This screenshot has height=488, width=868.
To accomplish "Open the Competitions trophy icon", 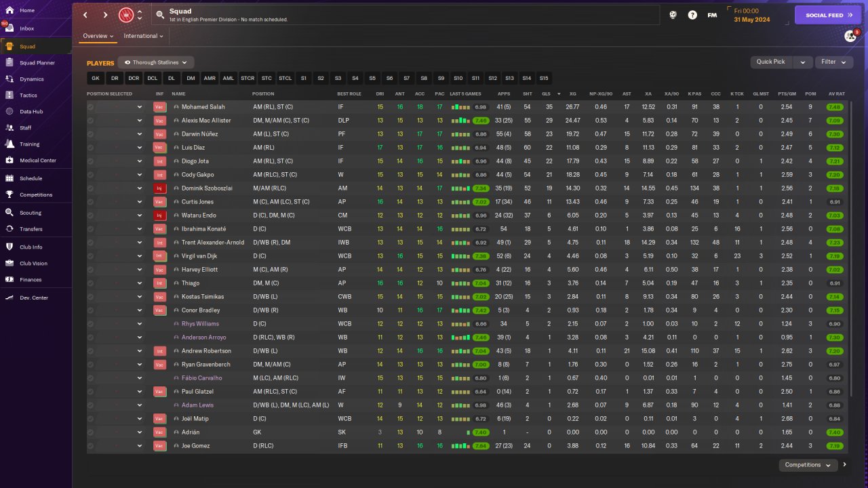I will [9, 195].
